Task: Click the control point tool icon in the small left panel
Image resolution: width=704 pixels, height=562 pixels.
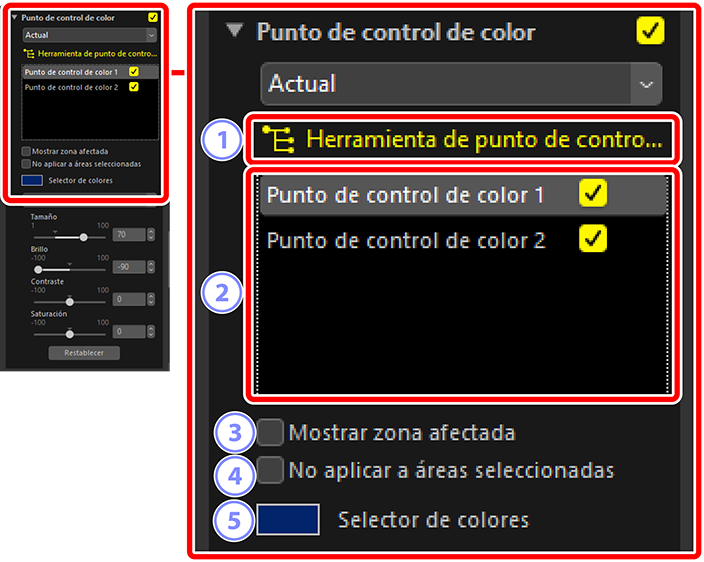Action: (x=28, y=53)
